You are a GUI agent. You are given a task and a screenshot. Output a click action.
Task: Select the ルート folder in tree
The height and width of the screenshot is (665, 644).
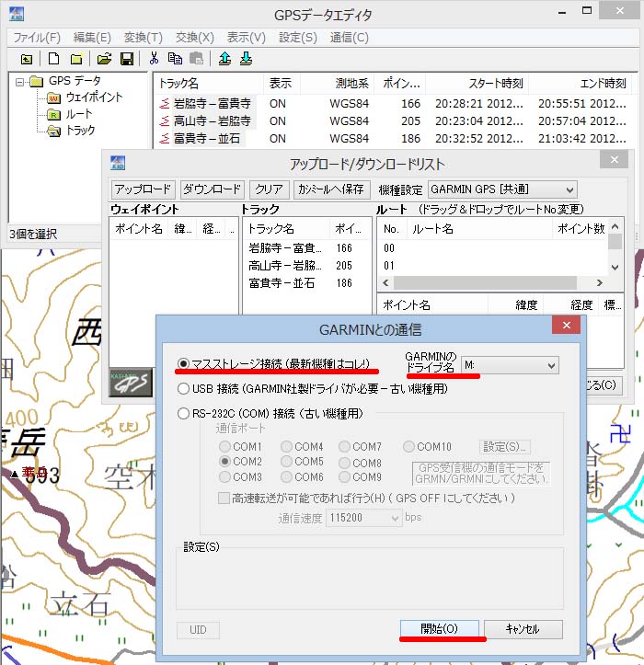(79, 114)
